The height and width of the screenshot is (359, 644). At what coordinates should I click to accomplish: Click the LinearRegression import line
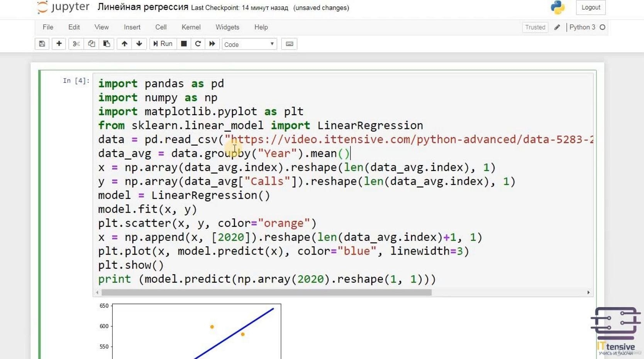coord(261,125)
